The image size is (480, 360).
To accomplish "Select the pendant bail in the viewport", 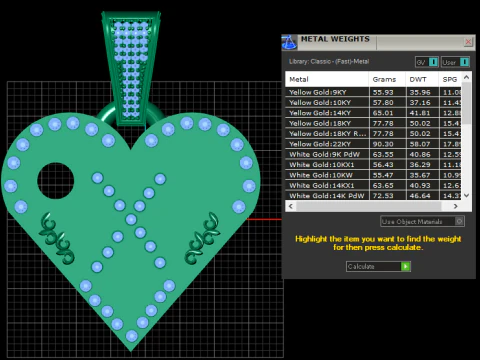I will (131, 68).
